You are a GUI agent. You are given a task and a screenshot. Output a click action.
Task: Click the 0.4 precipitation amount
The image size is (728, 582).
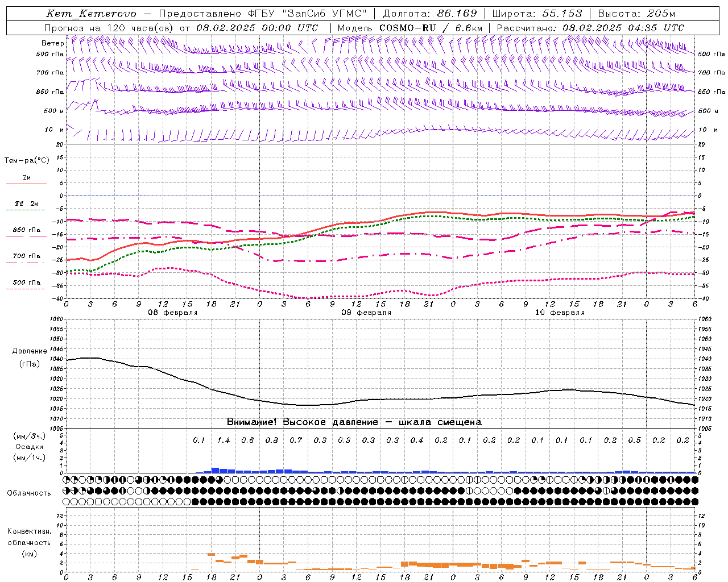(x=417, y=440)
